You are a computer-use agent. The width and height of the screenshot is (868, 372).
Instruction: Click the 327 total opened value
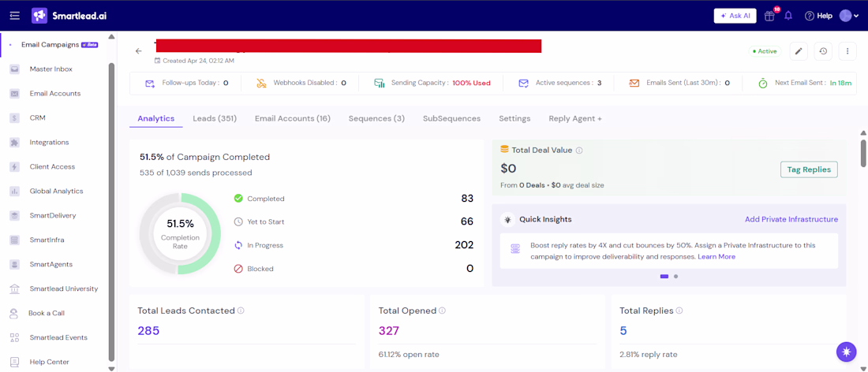coord(389,331)
